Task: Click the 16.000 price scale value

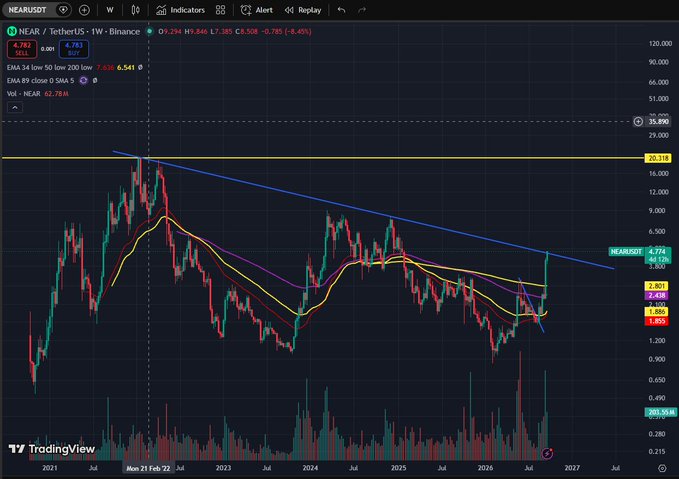Action: point(659,174)
